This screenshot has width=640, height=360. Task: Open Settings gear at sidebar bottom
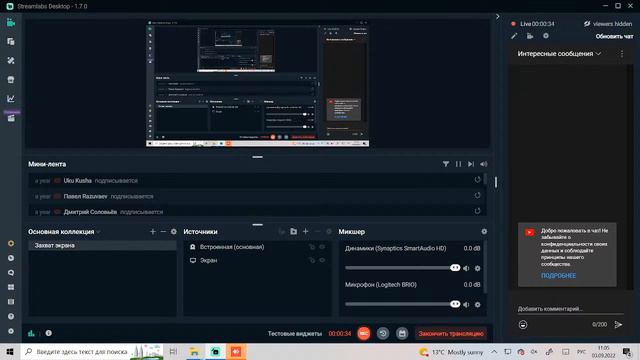coord(11,331)
